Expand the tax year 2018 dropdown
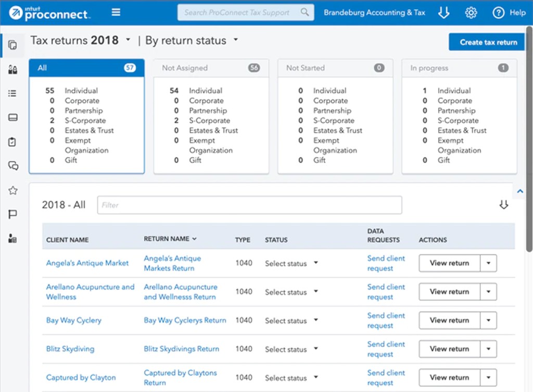 tap(128, 40)
